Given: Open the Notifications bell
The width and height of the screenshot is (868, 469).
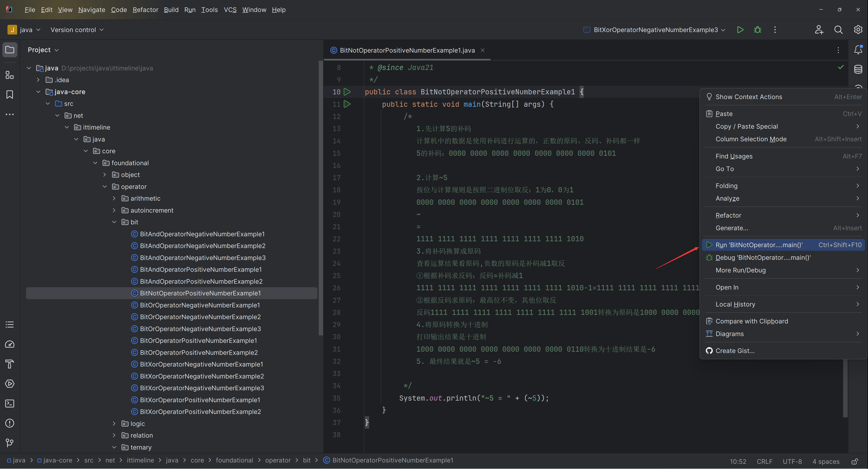Looking at the screenshot, I should (858, 50).
